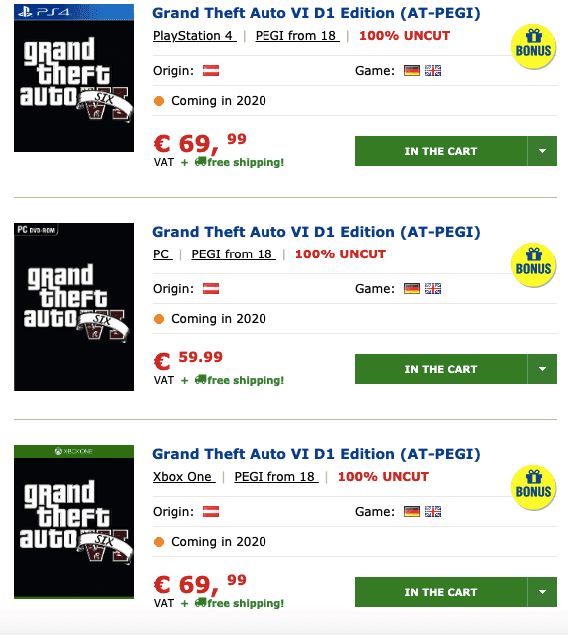Open the Xbox One platform link
Image resolution: width=576 pixels, height=643 pixels.
click(x=184, y=477)
